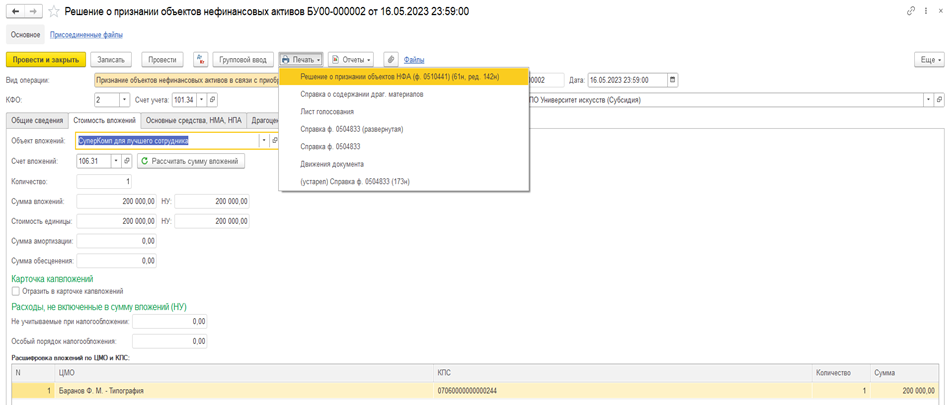The height and width of the screenshot is (405, 948).
Task: Click the forward navigation arrow
Action: (x=35, y=11)
